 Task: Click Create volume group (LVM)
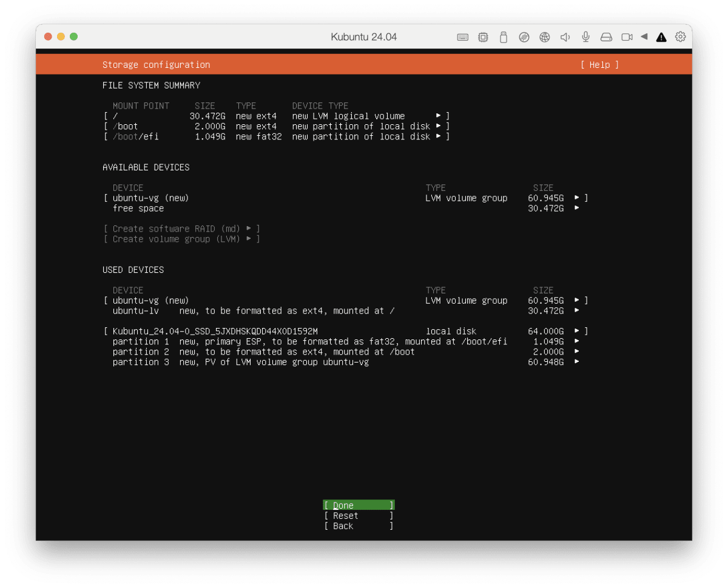181,239
